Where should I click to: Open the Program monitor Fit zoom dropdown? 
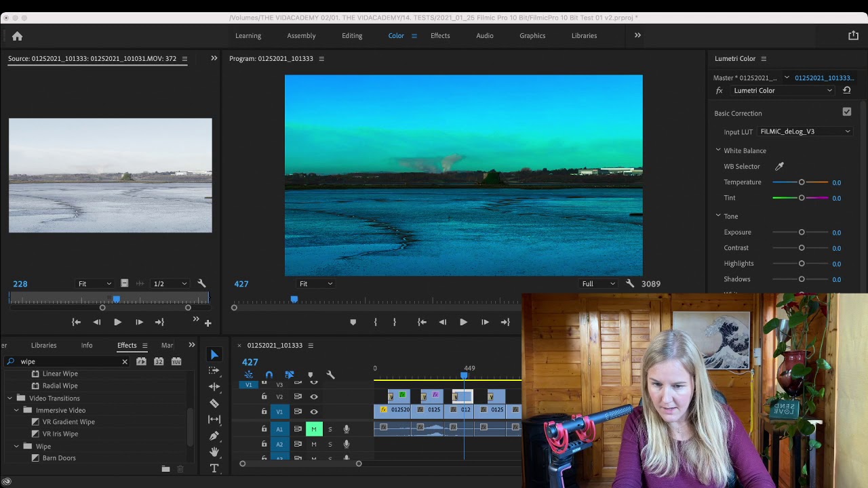(315, 284)
